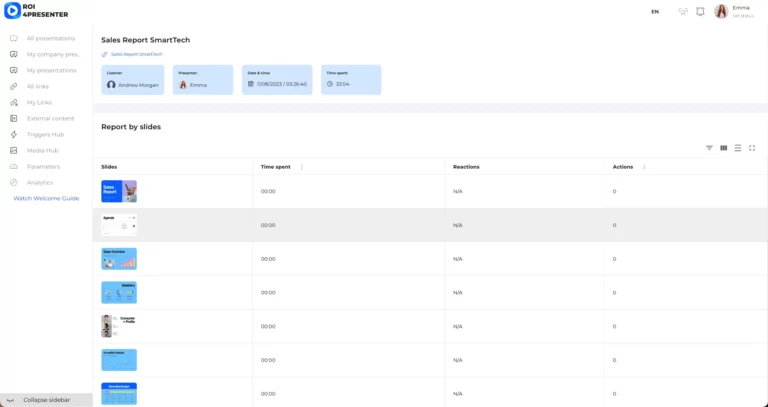Click My presentations sidebar icon

point(14,71)
